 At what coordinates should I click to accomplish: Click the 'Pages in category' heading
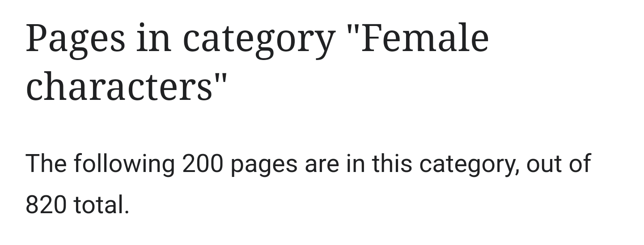tap(257, 63)
